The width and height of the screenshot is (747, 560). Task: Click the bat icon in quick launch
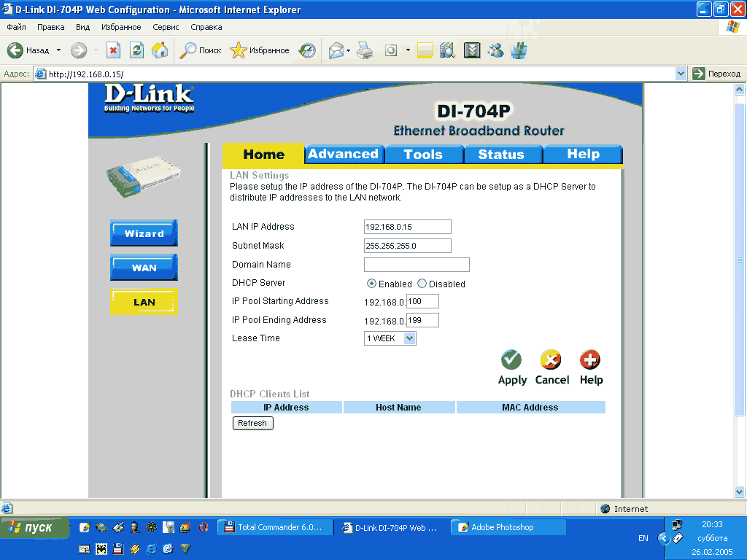101,549
